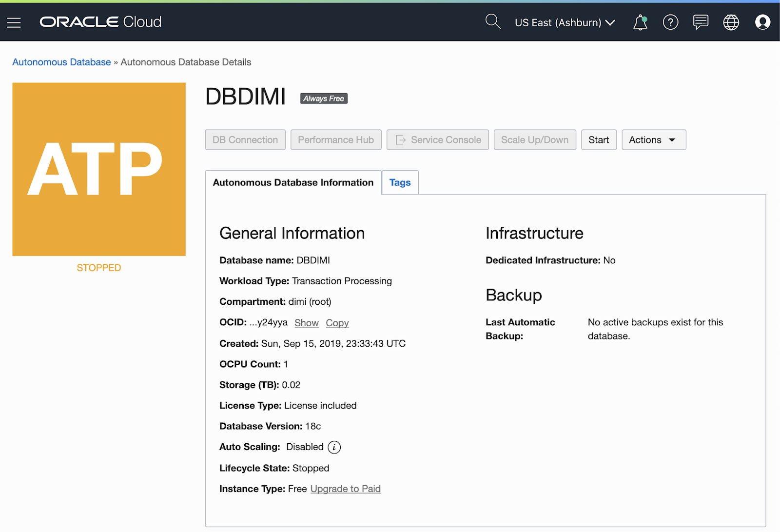Click the 'Autonomous Database Details' breadcrumb text
The width and height of the screenshot is (780, 532).
coord(186,62)
